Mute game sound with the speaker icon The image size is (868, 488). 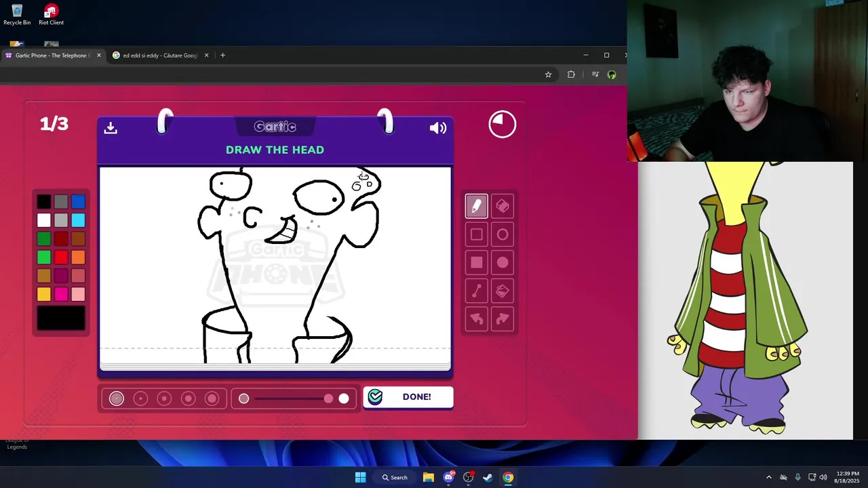pyautogui.click(x=438, y=128)
